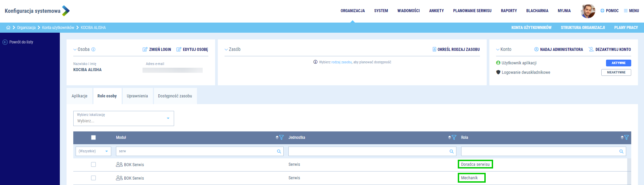Click back arrow Powrót do listy
The height and width of the screenshot is (185, 644).
tap(5, 42)
